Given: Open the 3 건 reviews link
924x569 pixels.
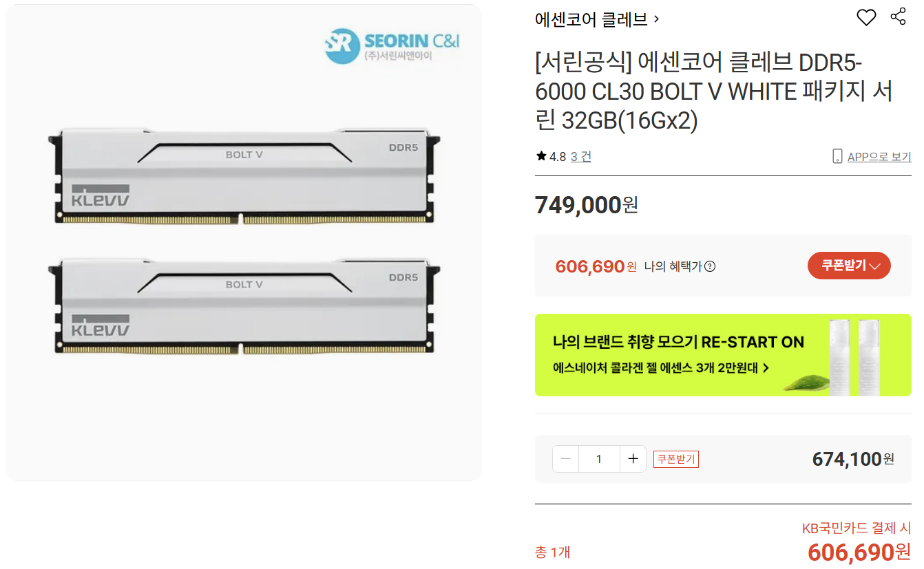Looking at the screenshot, I should click(x=581, y=156).
